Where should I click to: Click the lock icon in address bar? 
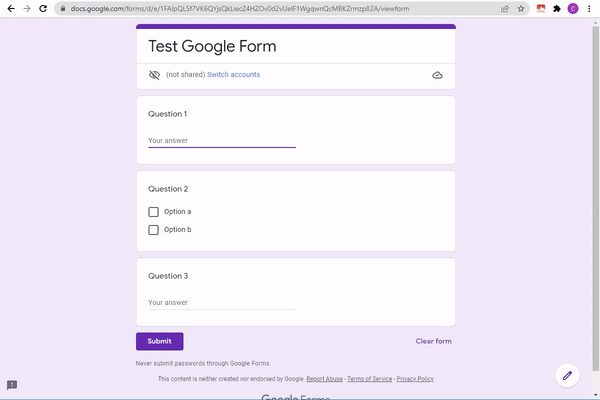pyautogui.click(x=63, y=8)
